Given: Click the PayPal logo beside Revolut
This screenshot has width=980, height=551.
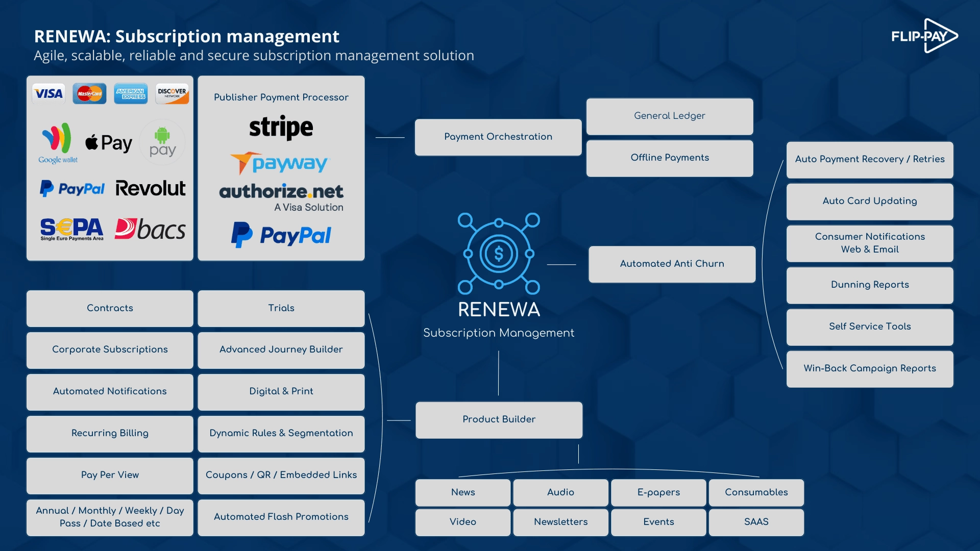Looking at the screenshot, I should [x=72, y=189].
